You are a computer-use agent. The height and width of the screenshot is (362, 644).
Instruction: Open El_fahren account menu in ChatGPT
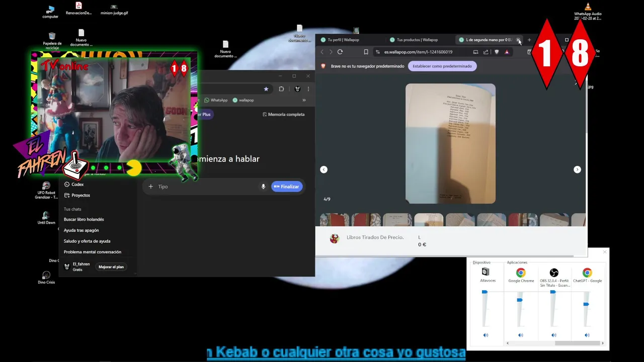click(x=77, y=266)
